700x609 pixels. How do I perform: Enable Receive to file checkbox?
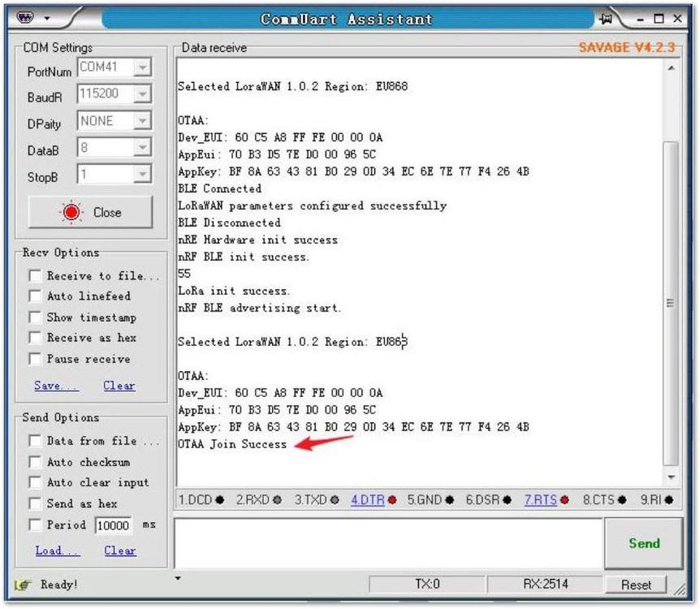coord(35,275)
